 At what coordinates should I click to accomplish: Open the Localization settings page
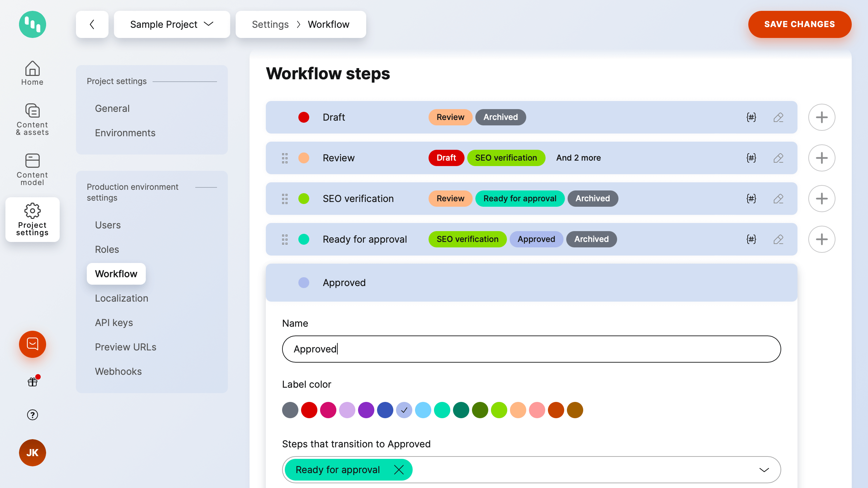(x=121, y=298)
